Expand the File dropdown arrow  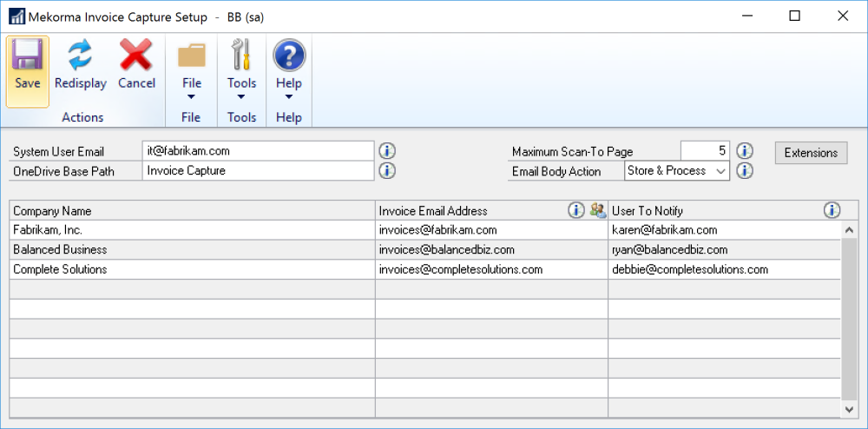(x=192, y=97)
